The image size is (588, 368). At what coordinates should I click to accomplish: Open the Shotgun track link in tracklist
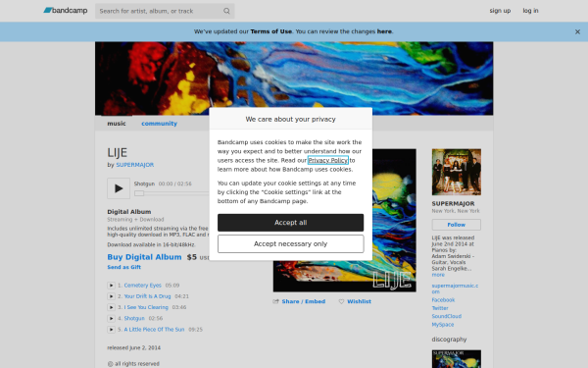point(134,318)
